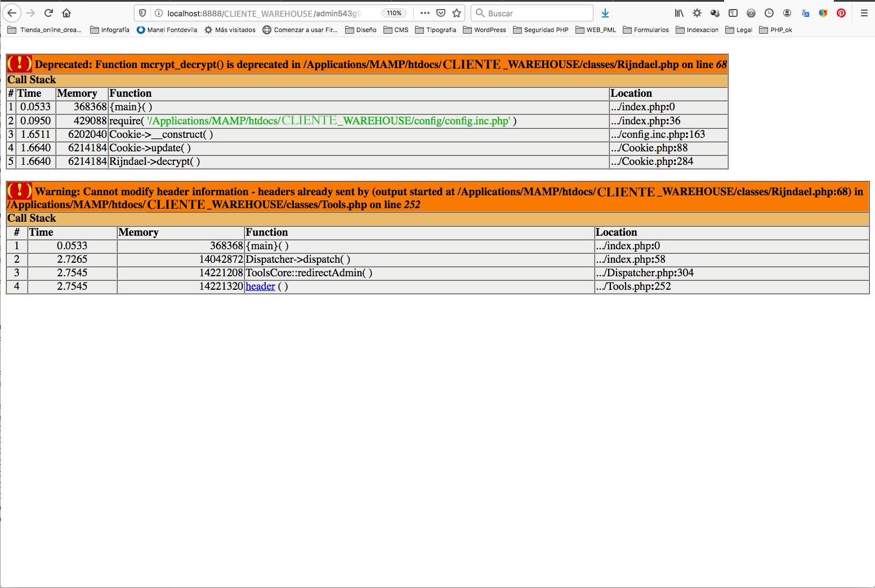The image size is (875, 588).
Task: Open the Seguridad PHP bookmarks folder
Action: pyautogui.click(x=541, y=30)
